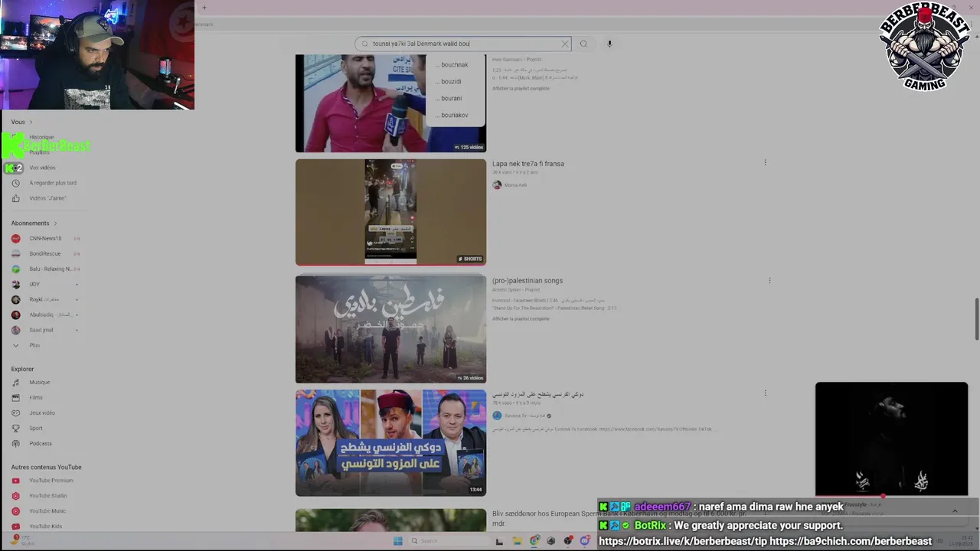
Task: Open the '(pro-)palestinian songs' playlist thumbnail
Action: (390, 329)
